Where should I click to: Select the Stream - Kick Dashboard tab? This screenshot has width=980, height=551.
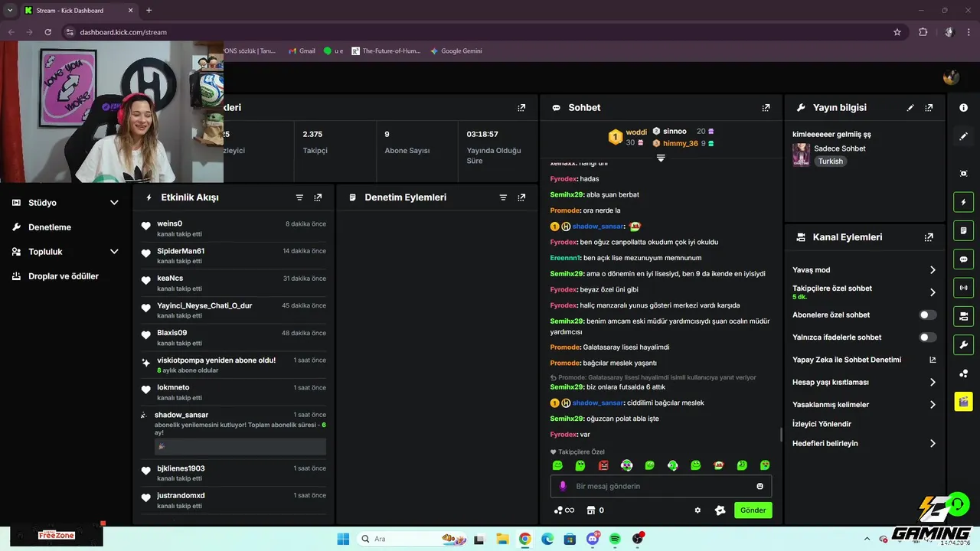(x=78, y=10)
